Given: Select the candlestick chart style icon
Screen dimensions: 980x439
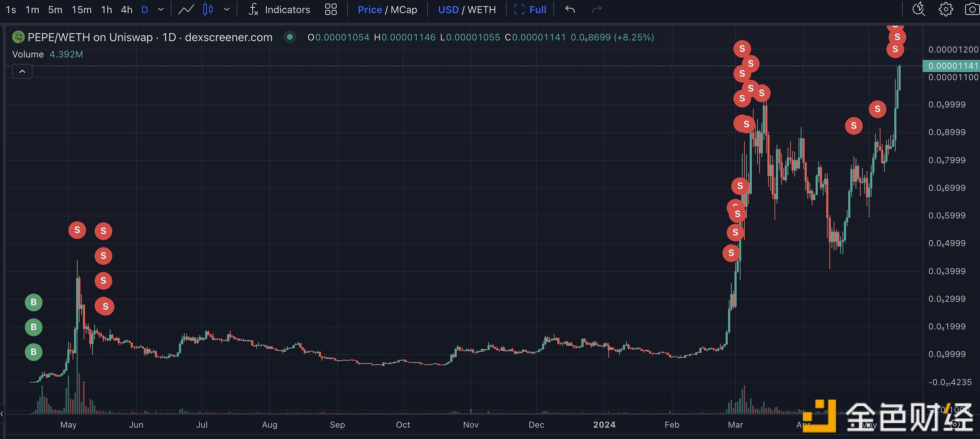Looking at the screenshot, I should coord(208,10).
